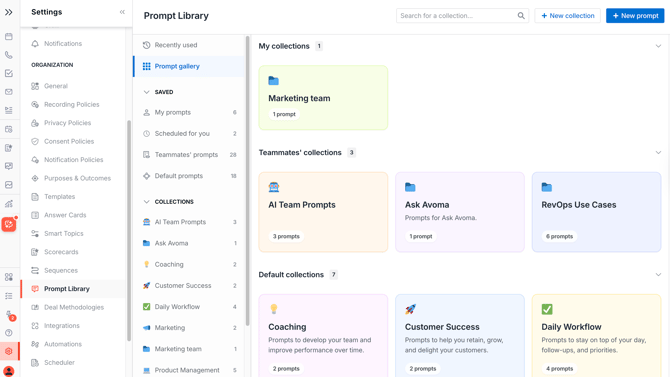670x377 pixels.
Task: Open the Marketing team collection card
Action: click(323, 97)
